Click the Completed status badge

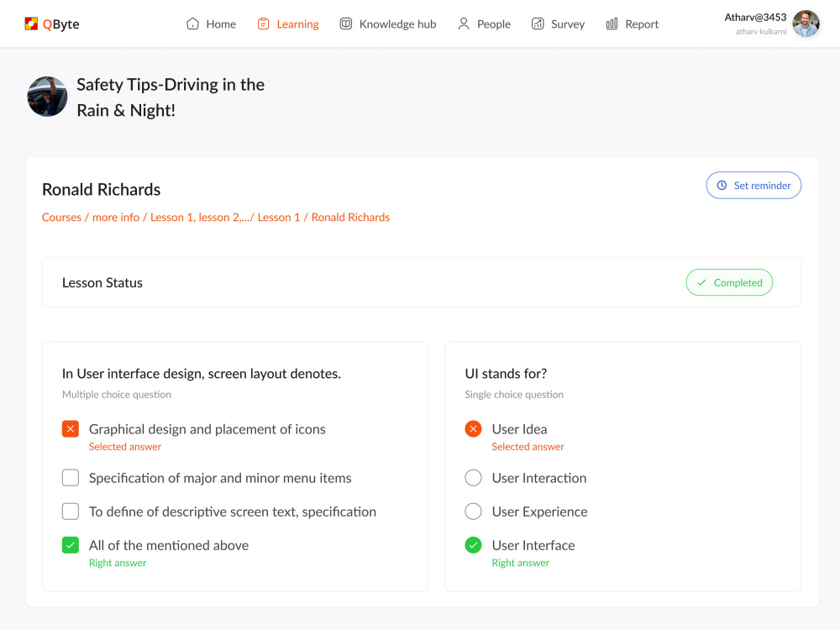pyautogui.click(x=729, y=282)
